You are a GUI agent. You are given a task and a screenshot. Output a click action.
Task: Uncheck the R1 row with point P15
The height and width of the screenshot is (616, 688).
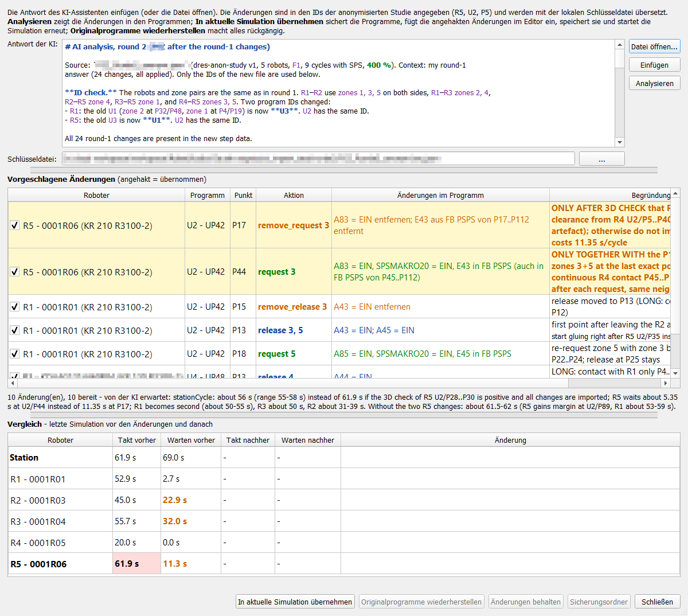click(15, 307)
